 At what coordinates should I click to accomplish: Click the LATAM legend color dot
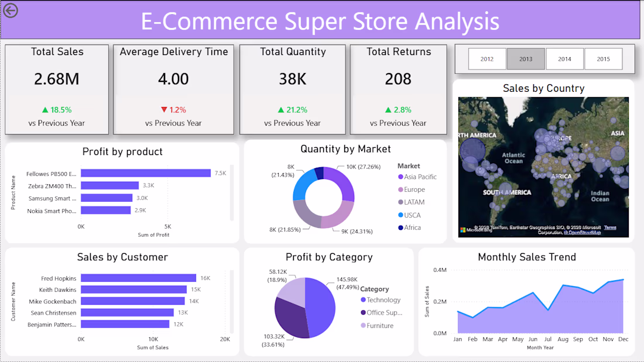[x=400, y=202]
